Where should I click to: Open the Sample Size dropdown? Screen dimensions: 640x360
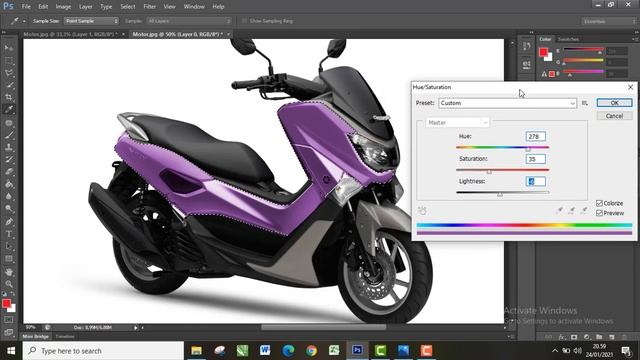[92, 21]
